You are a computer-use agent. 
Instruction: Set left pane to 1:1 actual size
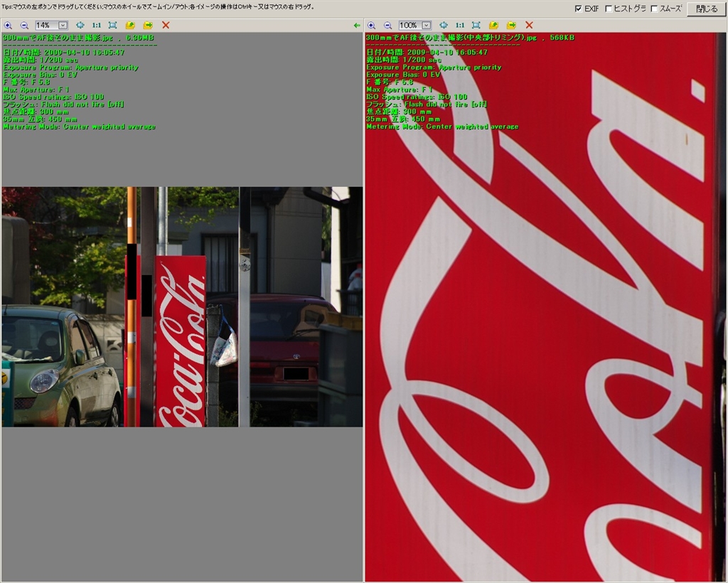tap(96, 26)
